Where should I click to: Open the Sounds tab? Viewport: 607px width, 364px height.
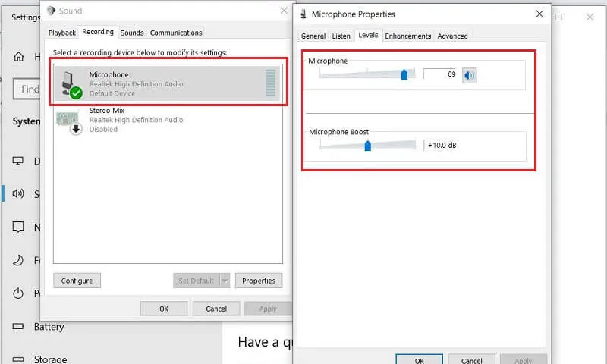click(x=132, y=33)
